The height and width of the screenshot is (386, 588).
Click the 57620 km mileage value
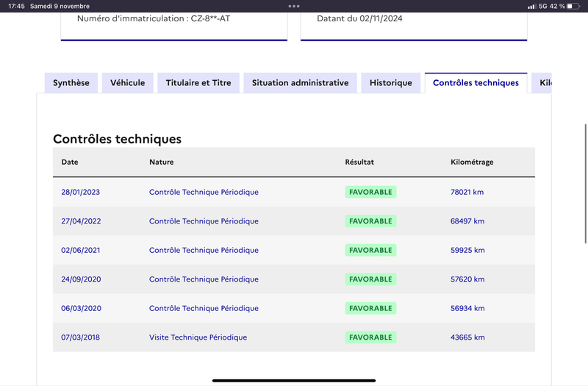point(467,279)
